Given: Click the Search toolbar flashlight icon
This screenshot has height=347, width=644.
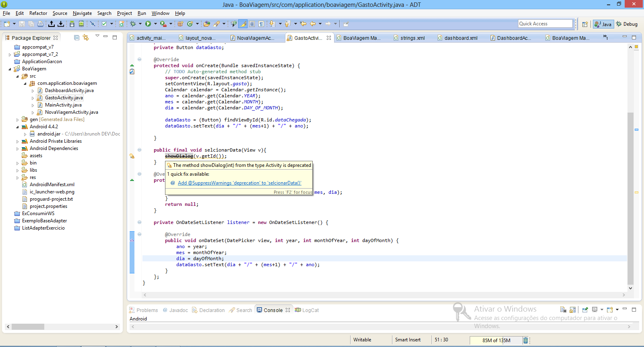Looking at the screenshot, I should coord(217,24).
